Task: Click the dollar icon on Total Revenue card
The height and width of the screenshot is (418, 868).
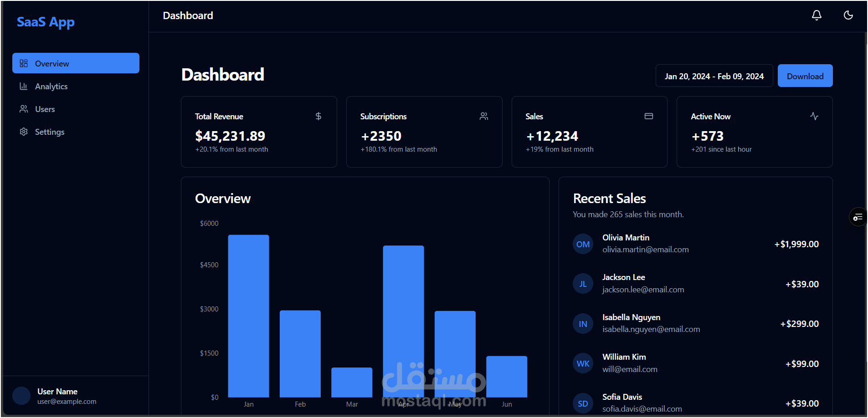Action: point(318,116)
